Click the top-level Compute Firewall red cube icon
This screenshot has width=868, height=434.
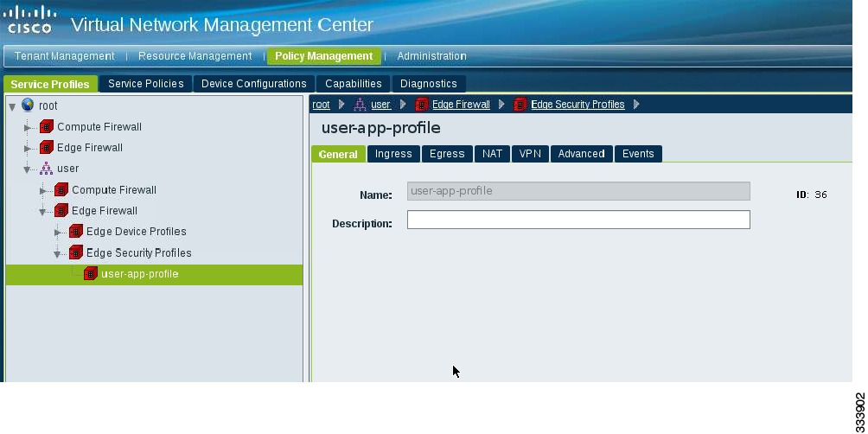[47, 127]
